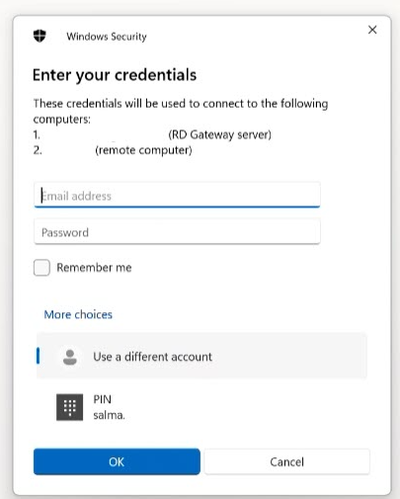This screenshot has width=400, height=499.
Task: Click the person avatar icon
Action: pyautogui.click(x=70, y=357)
